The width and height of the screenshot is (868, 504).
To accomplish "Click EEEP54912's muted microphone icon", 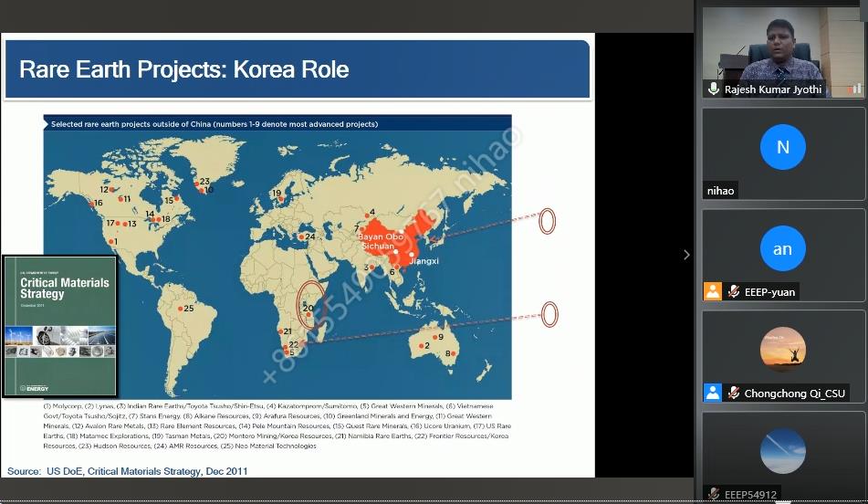I will tap(714, 494).
